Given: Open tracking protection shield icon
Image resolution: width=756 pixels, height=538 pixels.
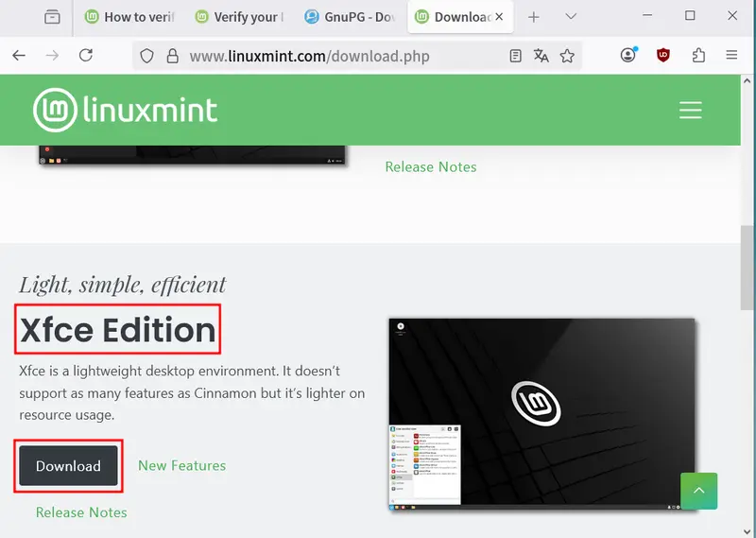Looking at the screenshot, I should tap(146, 56).
